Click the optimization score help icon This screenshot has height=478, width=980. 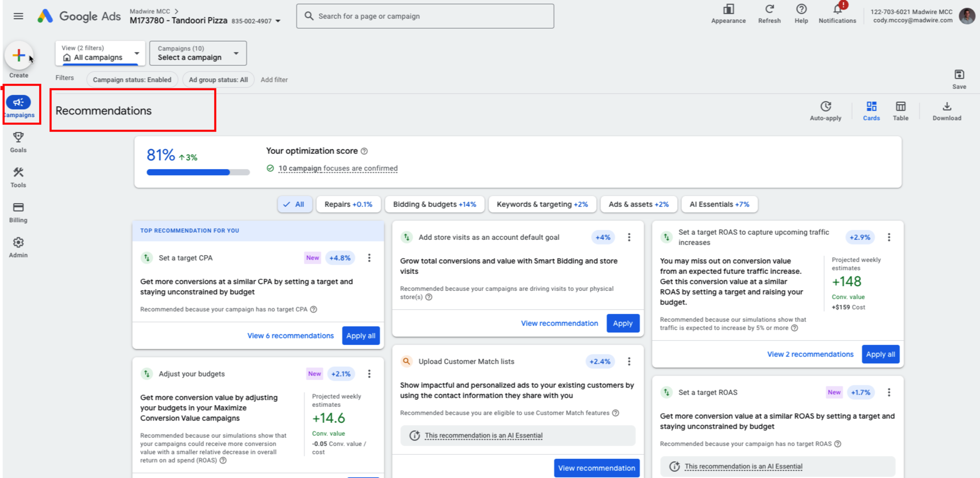click(364, 151)
